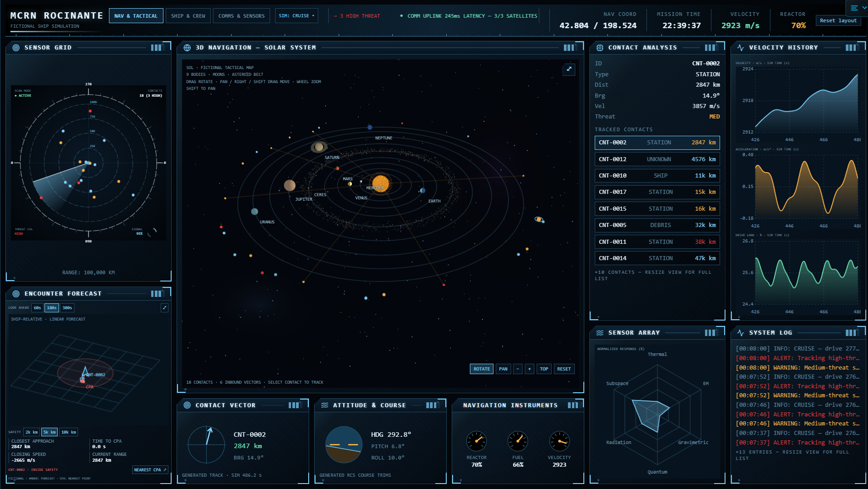Set look ahead to 300s
Image resolution: width=868 pixels, height=489 pixels.
(67, 308)
